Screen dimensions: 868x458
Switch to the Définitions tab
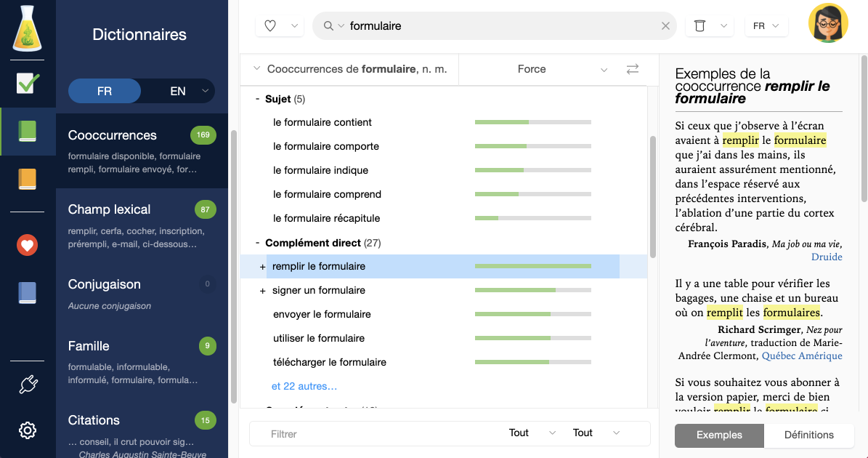[808, 435]
